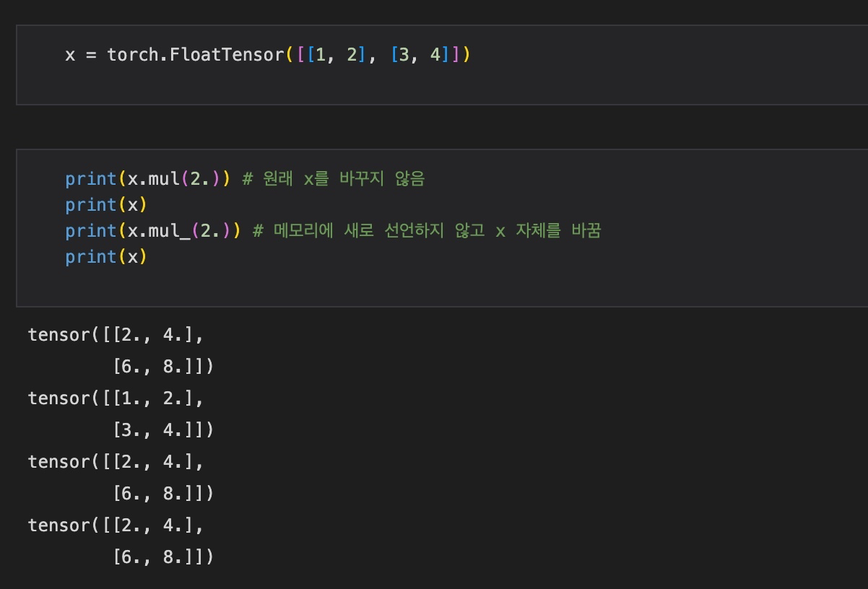Click the very first output line 'tensor([[2., 4.],'
This screenshot has height=589, width=868.
click(116, 335)
